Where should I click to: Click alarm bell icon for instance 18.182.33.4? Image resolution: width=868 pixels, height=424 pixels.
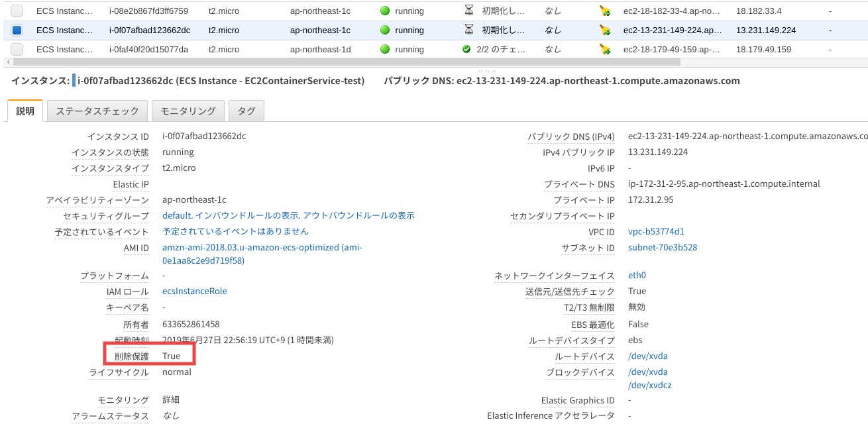[604, 11]
